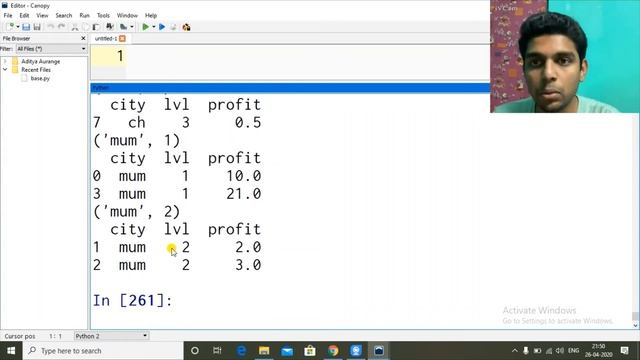Click the ('mum', 2) group label
640x360 pixels.
click(137, 211)
